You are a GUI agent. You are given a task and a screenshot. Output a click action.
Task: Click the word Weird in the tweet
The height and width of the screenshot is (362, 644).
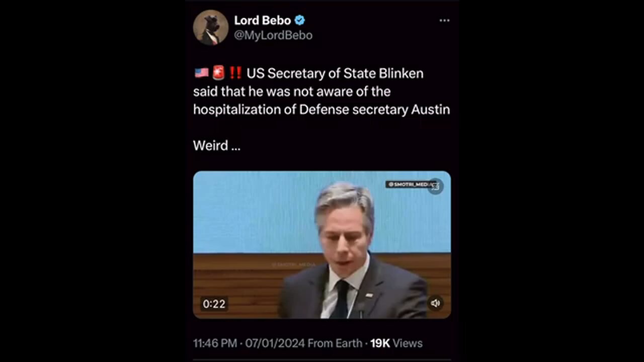click(210, 146)
